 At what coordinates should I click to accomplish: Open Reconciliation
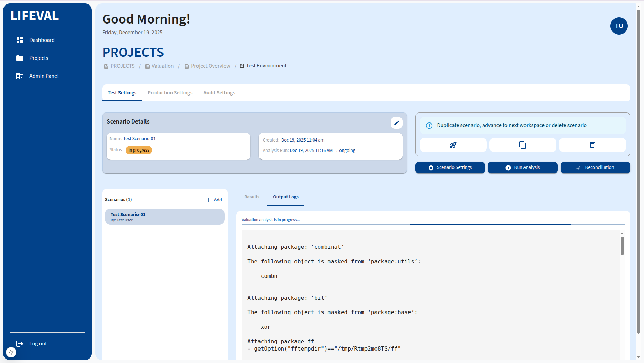595,167
